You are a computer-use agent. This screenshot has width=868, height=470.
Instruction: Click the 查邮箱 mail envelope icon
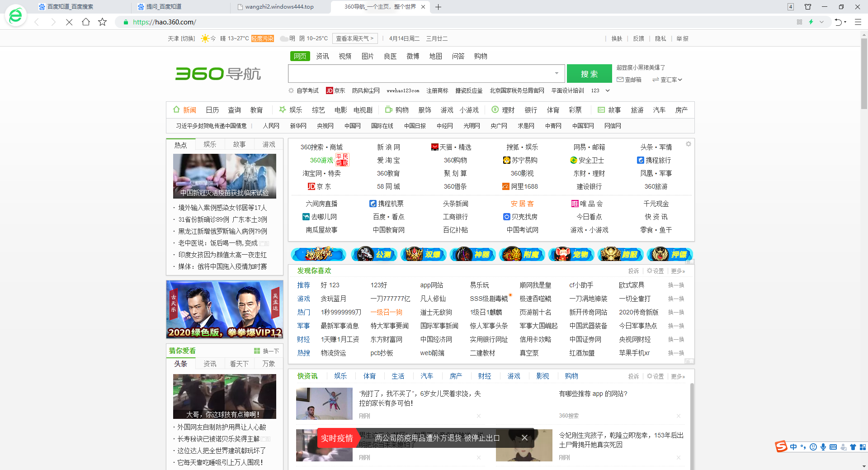(620, 80)
